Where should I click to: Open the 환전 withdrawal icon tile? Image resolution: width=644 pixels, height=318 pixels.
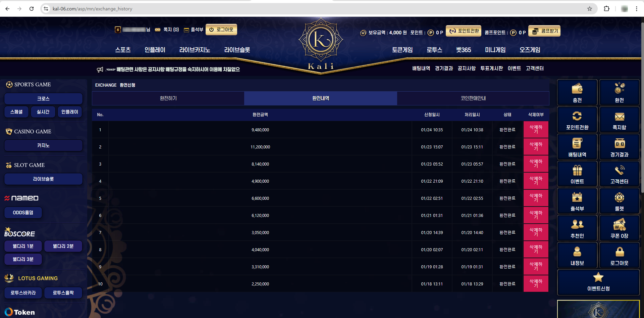[x=619, y=92]
